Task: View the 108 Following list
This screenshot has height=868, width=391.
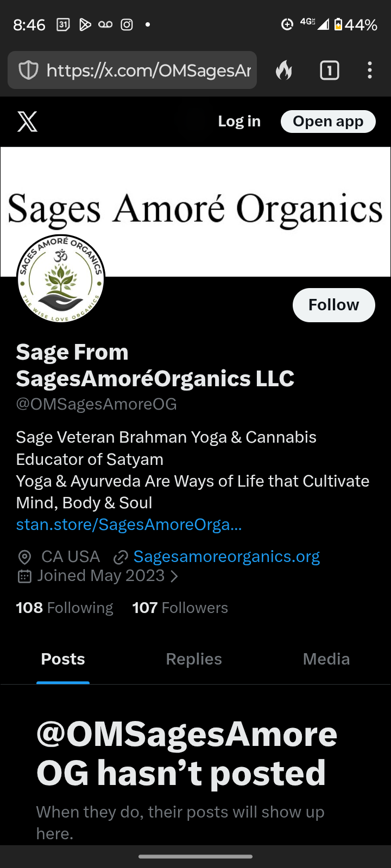Action: point(65,608)
